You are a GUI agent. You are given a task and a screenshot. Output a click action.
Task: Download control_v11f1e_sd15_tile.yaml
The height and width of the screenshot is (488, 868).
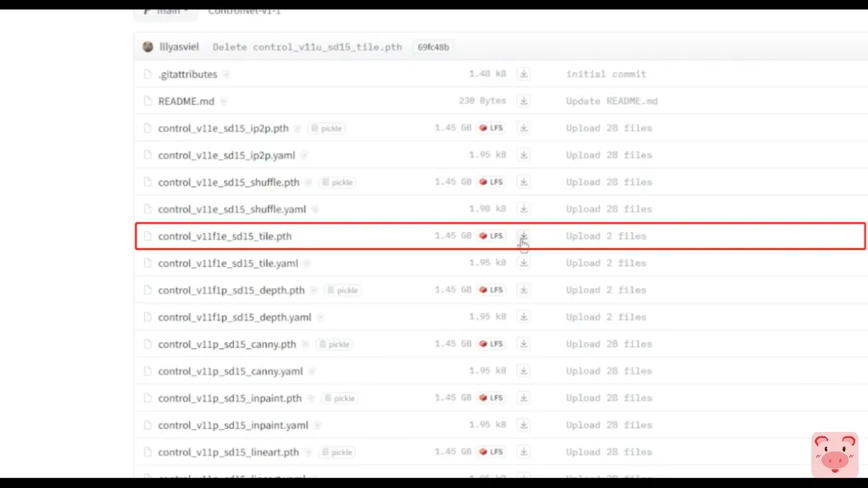point(523,263)
